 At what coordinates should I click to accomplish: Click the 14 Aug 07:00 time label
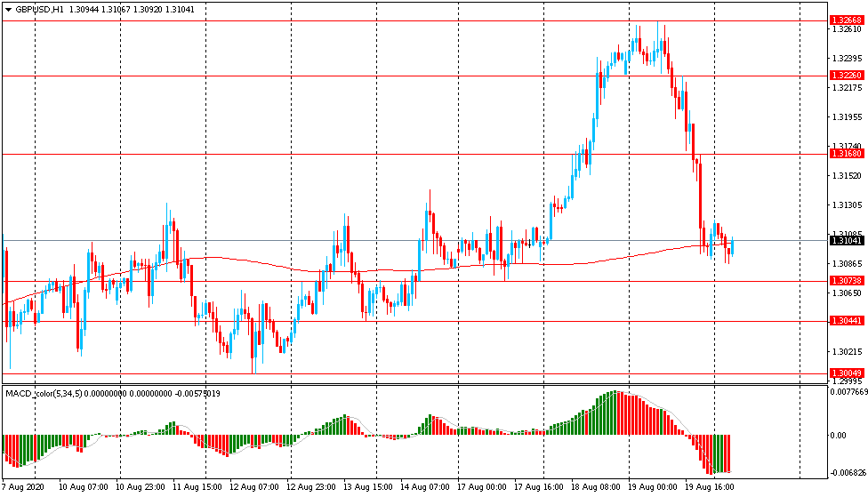click(x=425, y=487)
